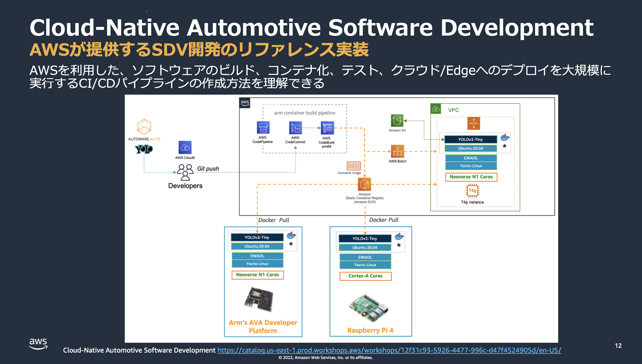Click the T4g instance chip icon
642x364 pixels.
[472, 191]
